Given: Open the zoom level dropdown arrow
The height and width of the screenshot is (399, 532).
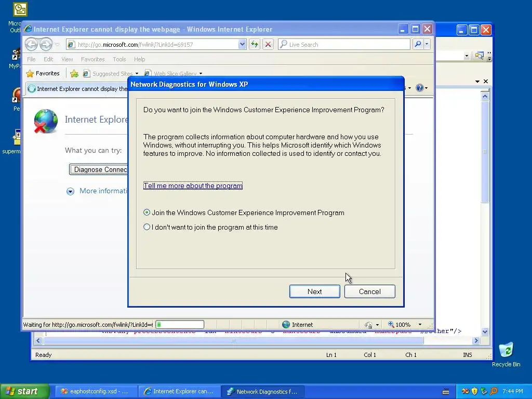Looking at the screenshot, I should tap(420, 325).
